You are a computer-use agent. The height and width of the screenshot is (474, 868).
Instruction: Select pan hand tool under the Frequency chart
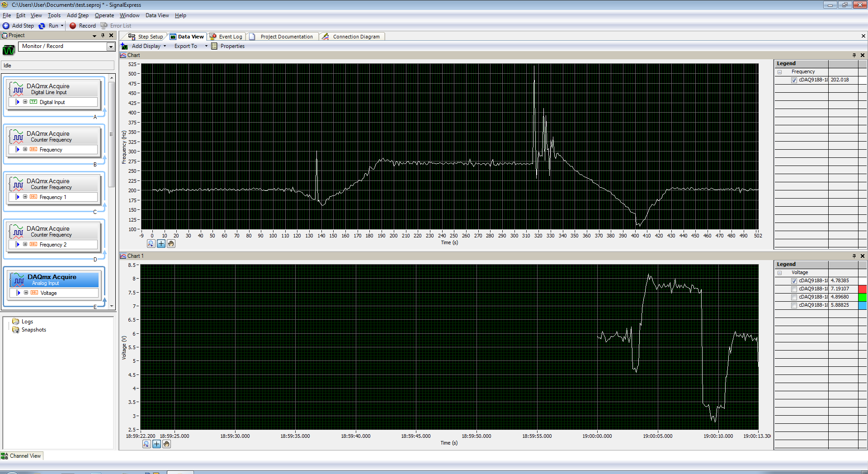[x=171, y=244]
